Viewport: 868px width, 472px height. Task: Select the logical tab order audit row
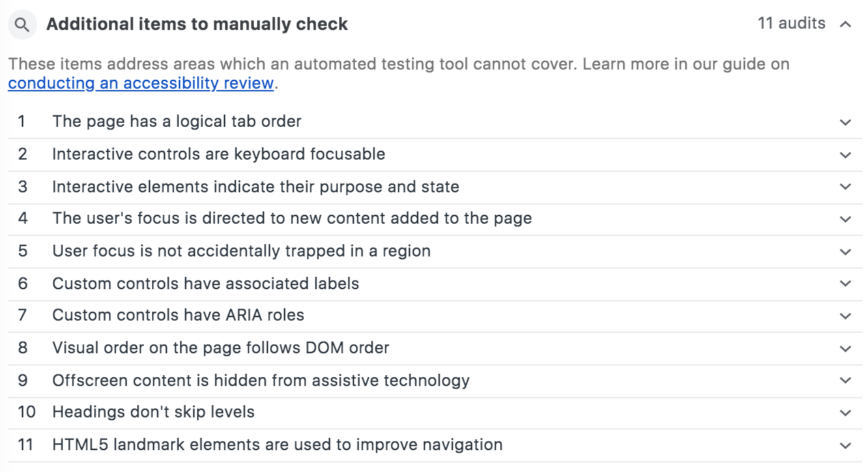click(177, 121)
